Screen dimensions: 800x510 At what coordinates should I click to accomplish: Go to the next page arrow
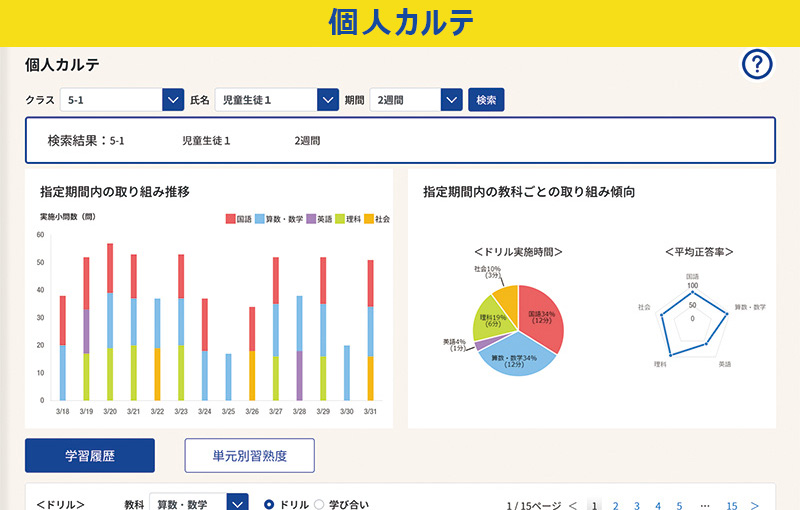click(x=754, y=505)
